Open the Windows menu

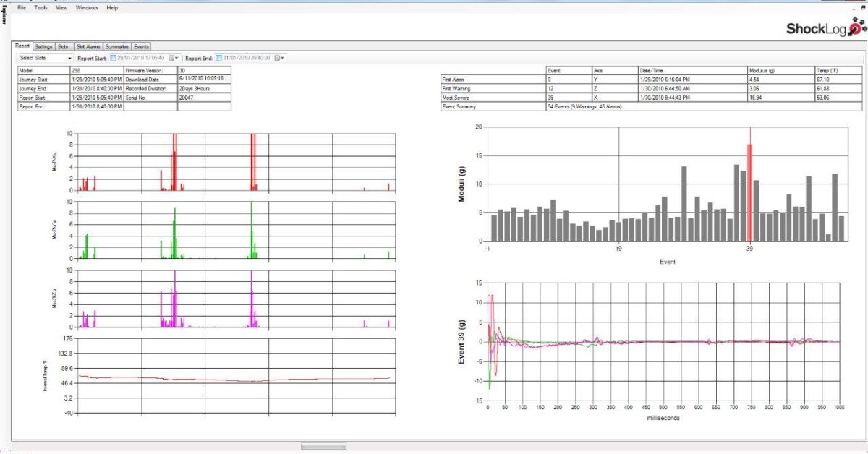[88, 7]
